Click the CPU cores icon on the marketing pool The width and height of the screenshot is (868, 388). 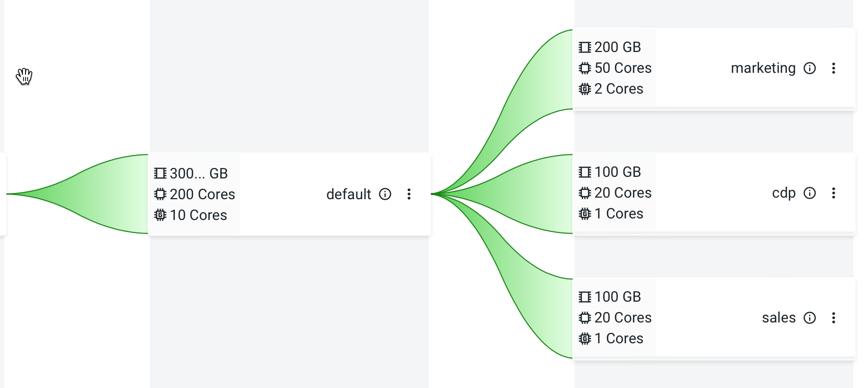(585, 68)
